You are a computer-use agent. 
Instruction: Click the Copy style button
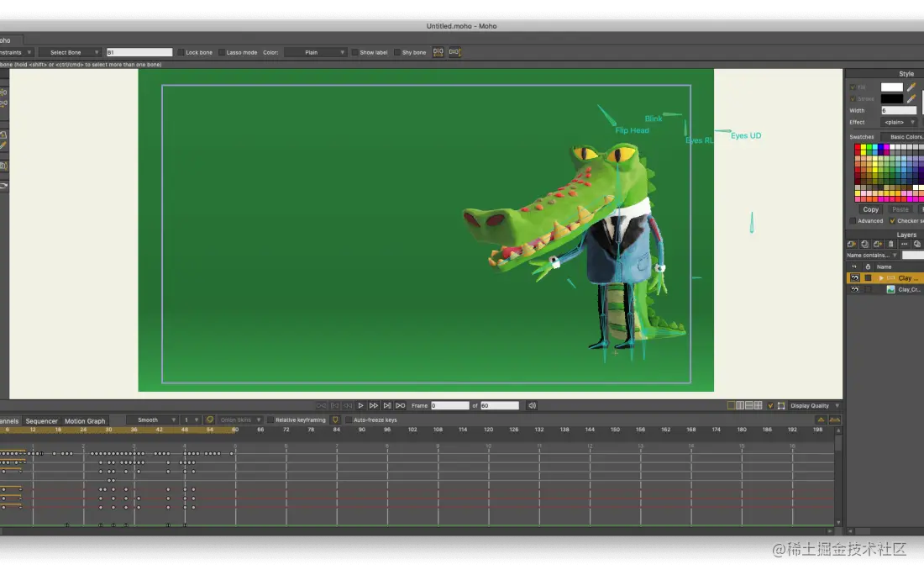click(x=870, y=209)
